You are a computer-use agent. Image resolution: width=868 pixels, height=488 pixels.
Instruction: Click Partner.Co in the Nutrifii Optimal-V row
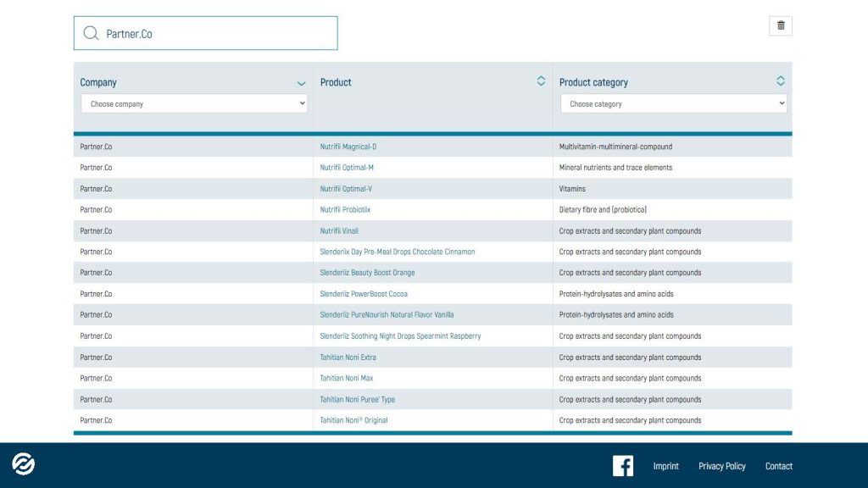click(96, 189)
